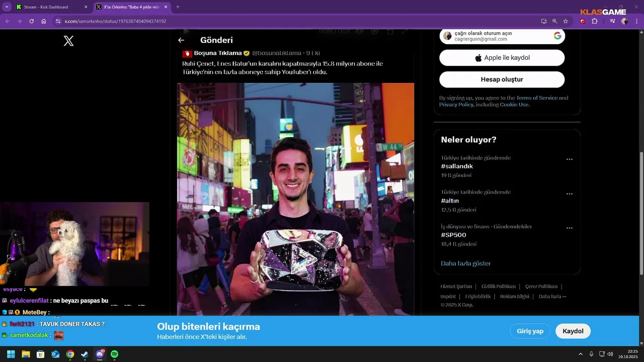Screen dimensions: 644x362
Task: Click the page vertical scrollbar
Action: click(641, 213)
